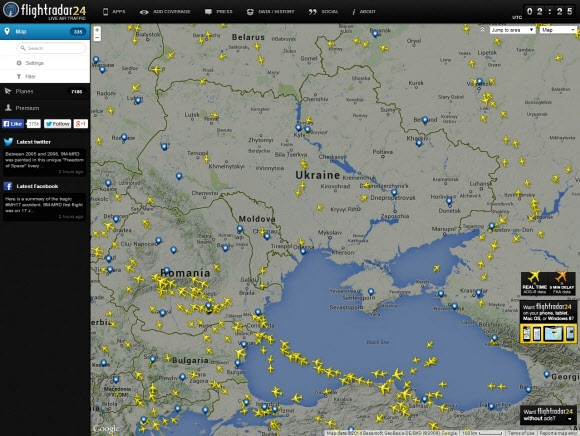This screenshot has width=580, height=436.
Task: Click the Belarus country label
Action: 248,37
